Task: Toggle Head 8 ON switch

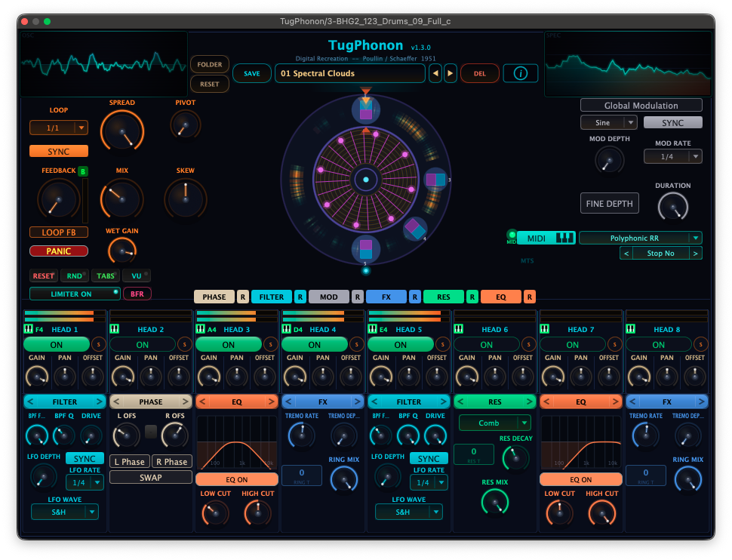Action: pyautogui.click(x=658, y=345)
